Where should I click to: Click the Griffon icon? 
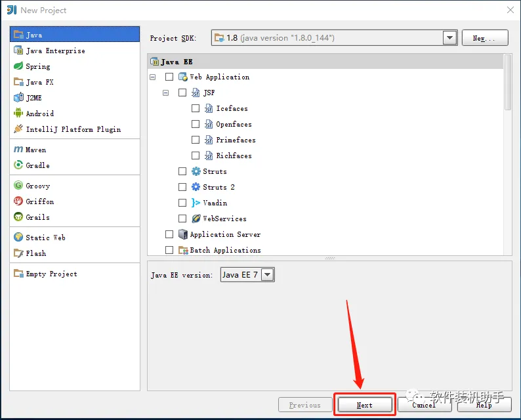pyautogui.click(x=18, y=201)
